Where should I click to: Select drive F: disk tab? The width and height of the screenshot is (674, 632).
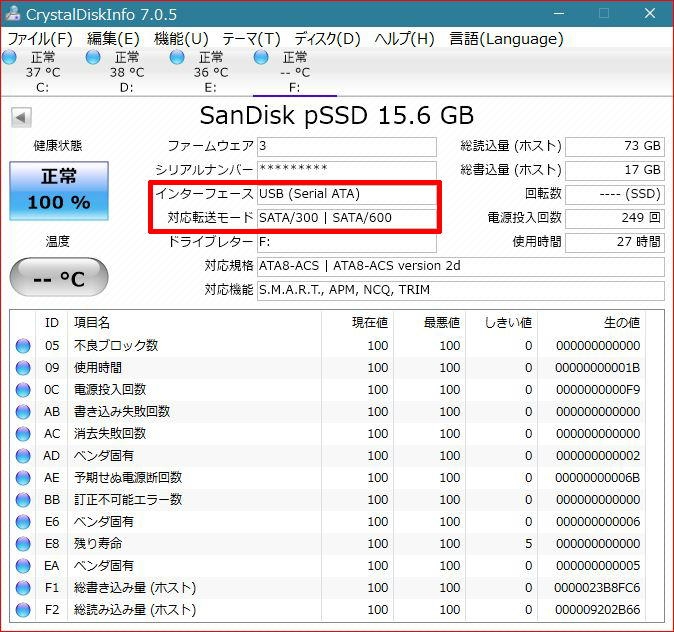295,72
